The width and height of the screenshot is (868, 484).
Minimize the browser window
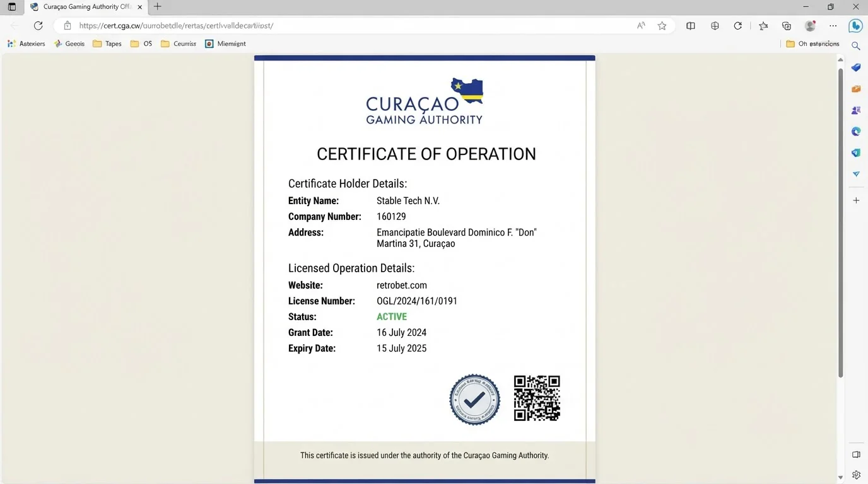(806, 7)
